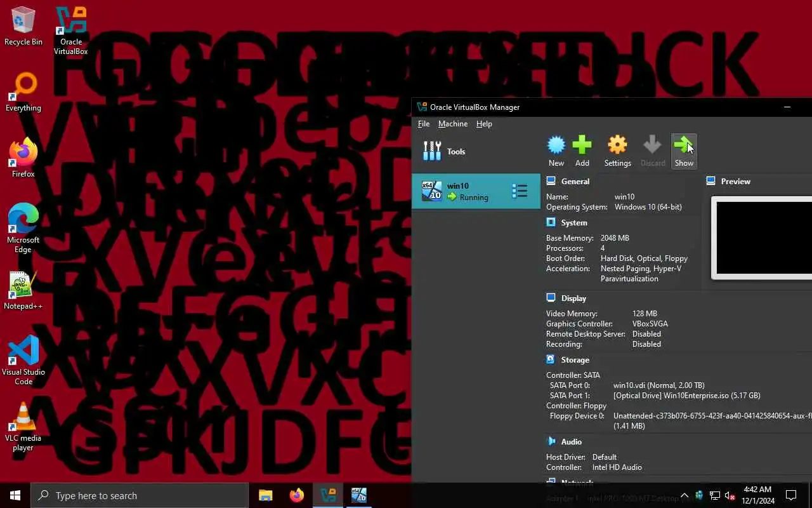
Task: Click the win10 VM taskbar button
Action: tap(359, 495)
